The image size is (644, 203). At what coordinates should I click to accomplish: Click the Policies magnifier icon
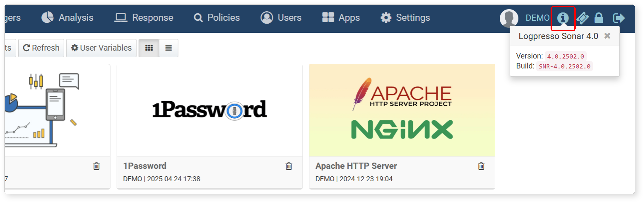click(198, 18)
